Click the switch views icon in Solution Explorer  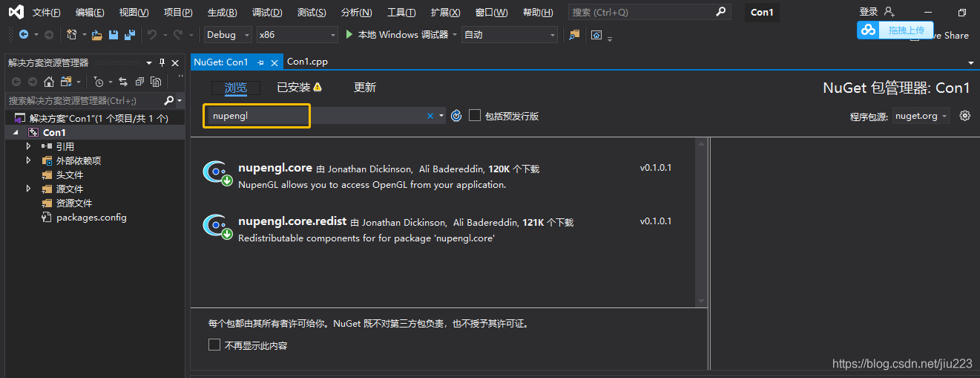[67, 82]
